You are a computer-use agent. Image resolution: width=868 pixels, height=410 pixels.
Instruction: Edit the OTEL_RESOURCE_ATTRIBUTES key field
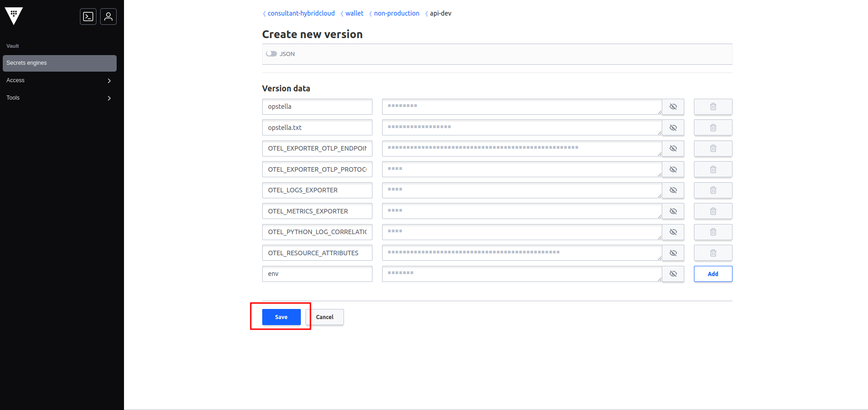317,253
